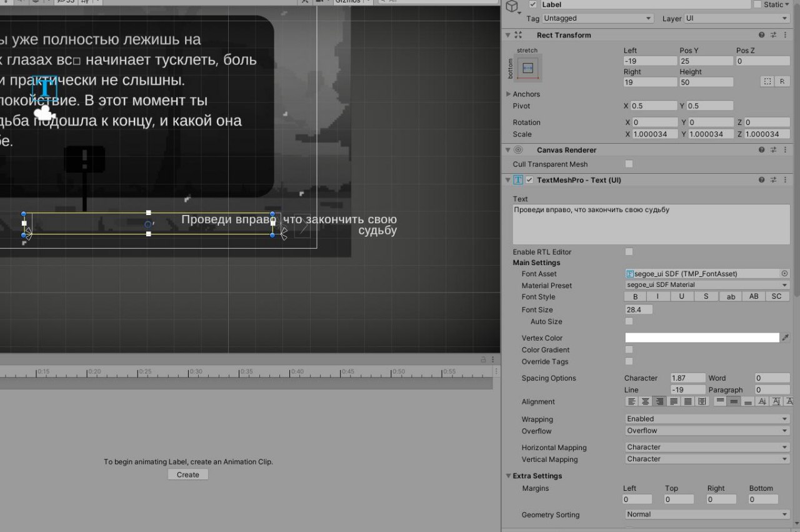
Task: Open TextMeshPro component preset selector icon
Action: [773, 180]
